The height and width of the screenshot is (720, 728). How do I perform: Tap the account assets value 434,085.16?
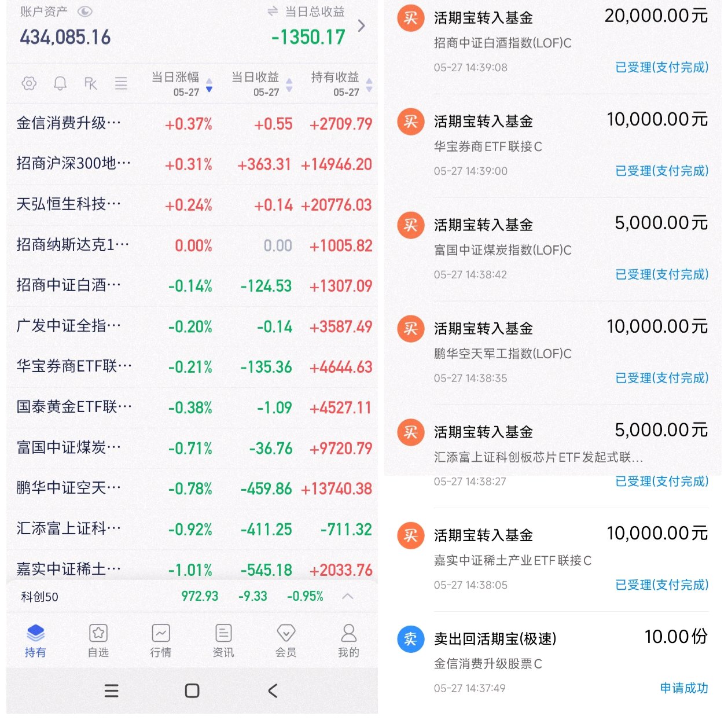65,38
